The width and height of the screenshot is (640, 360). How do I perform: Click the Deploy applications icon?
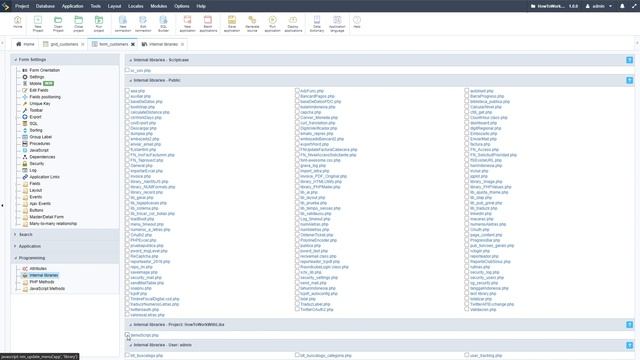293,24
